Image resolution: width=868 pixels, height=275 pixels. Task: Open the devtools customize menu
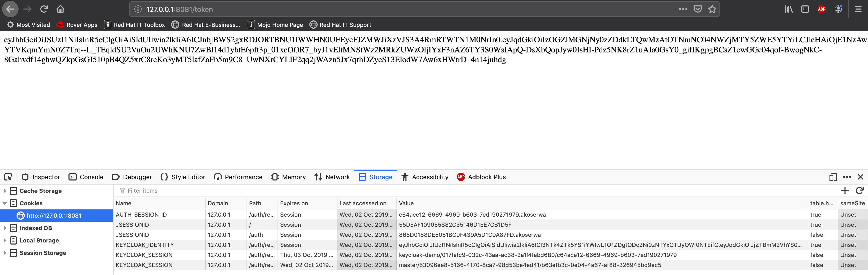coord(847,177)
